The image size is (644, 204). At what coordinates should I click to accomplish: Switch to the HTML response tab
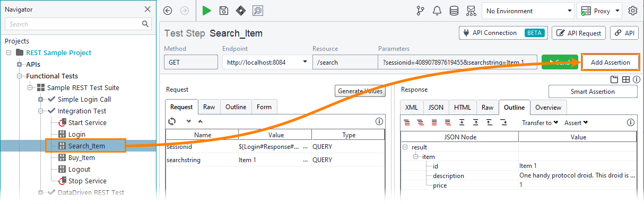[x=463, y=107]
